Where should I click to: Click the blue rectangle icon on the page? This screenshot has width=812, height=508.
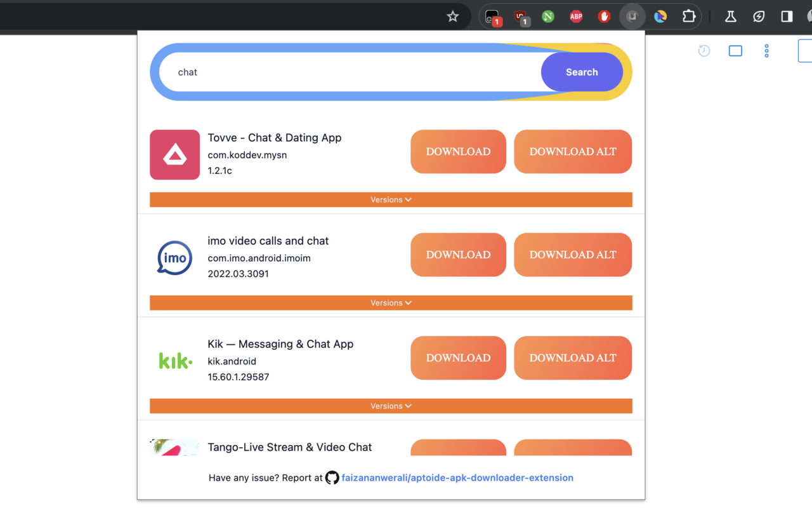click(x=735, y=51)
